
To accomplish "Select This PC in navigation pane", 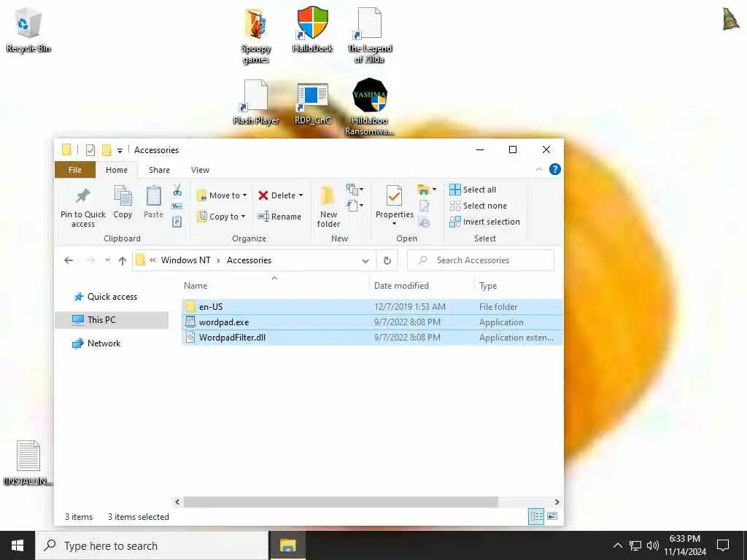I will 112,320.
